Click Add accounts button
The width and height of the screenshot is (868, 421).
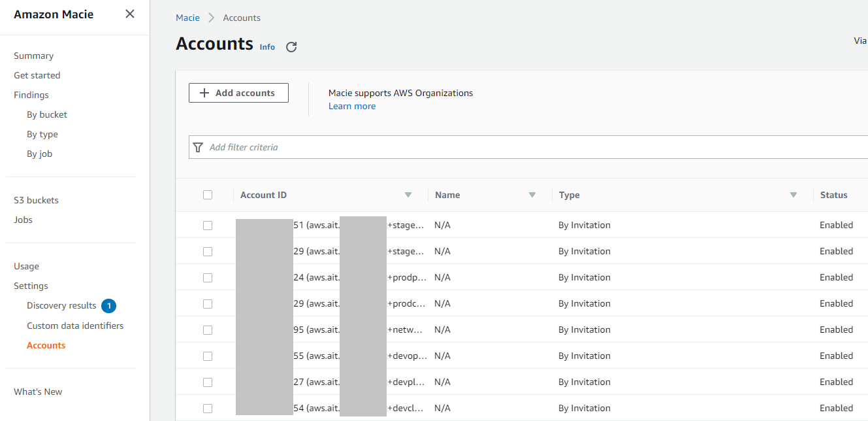[238, 93]
